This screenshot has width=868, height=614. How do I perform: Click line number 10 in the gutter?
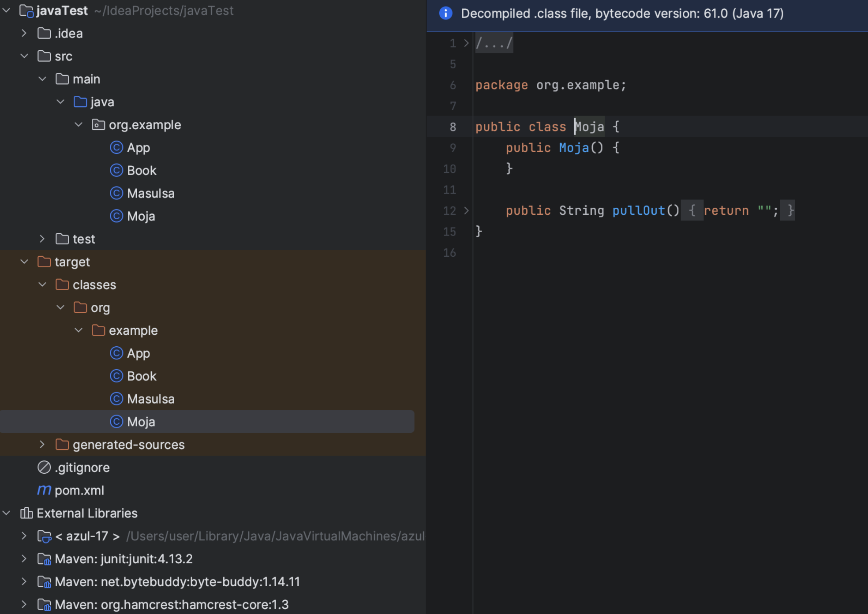click(449, 169)
